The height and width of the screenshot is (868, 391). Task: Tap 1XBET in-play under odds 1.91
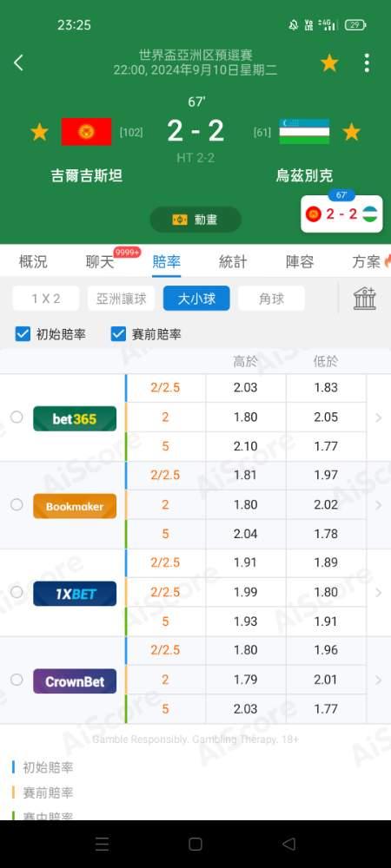[326, 621]
